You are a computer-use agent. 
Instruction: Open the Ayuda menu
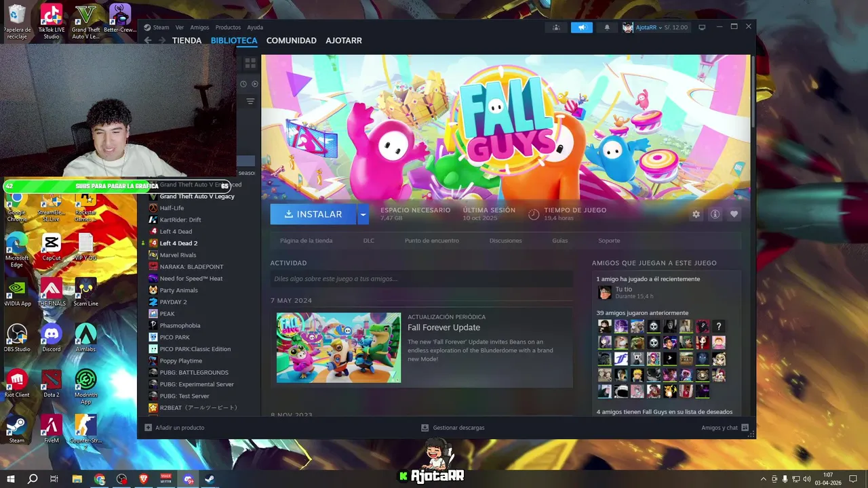pos(255,28)
